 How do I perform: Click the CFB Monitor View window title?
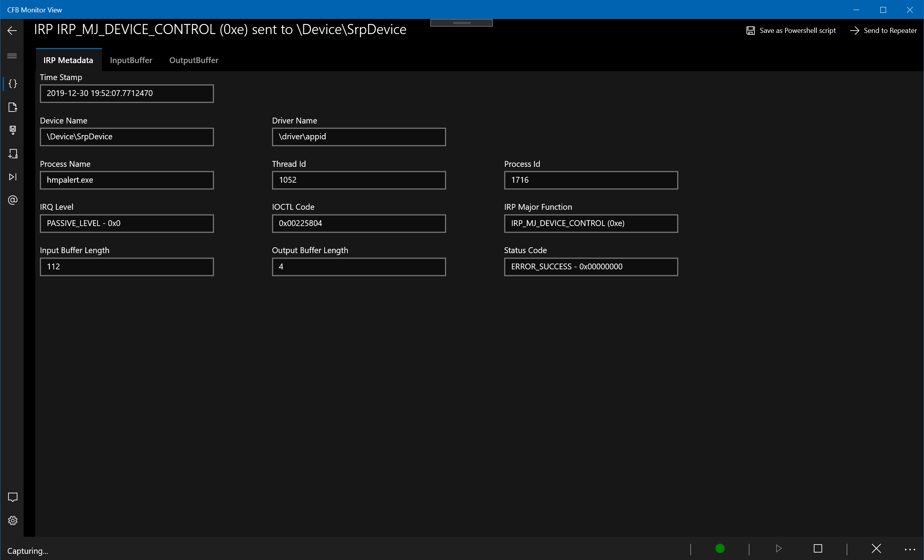click(34, 10)
